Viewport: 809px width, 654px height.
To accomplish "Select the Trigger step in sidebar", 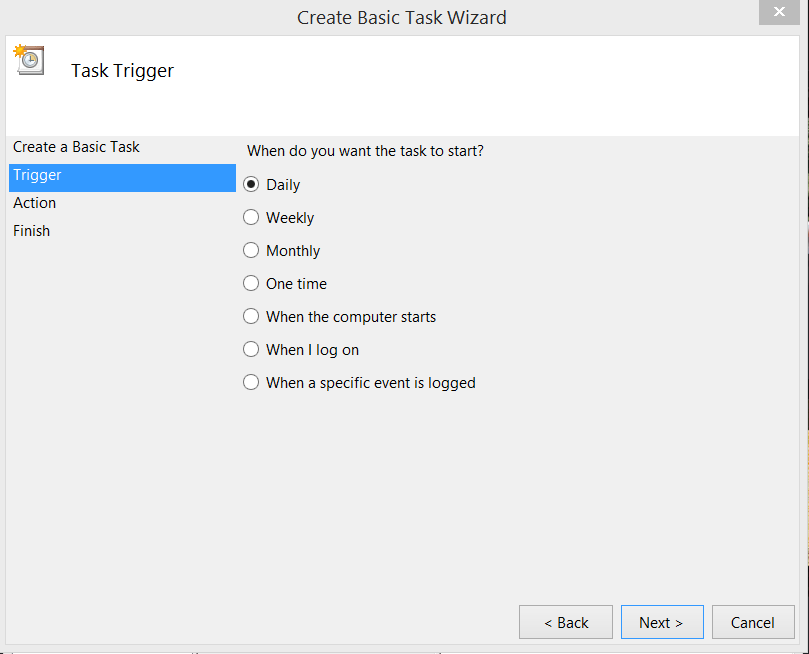I will 37,175.
